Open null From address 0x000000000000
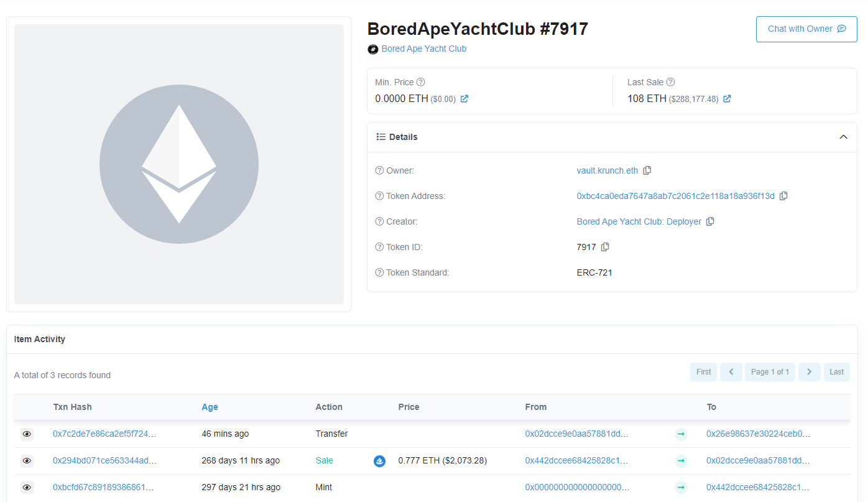The height and width of the screenshot is (502, 868). [x=577, y=487]
